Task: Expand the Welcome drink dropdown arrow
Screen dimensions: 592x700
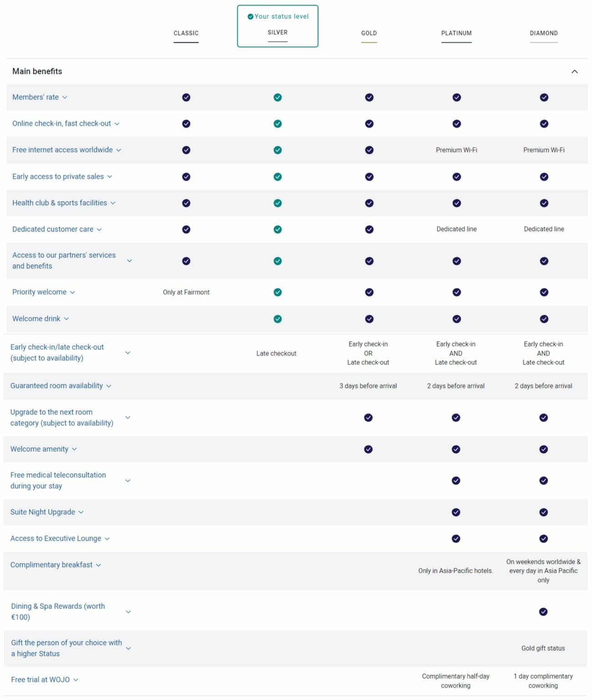Action: tap(66, 319)
